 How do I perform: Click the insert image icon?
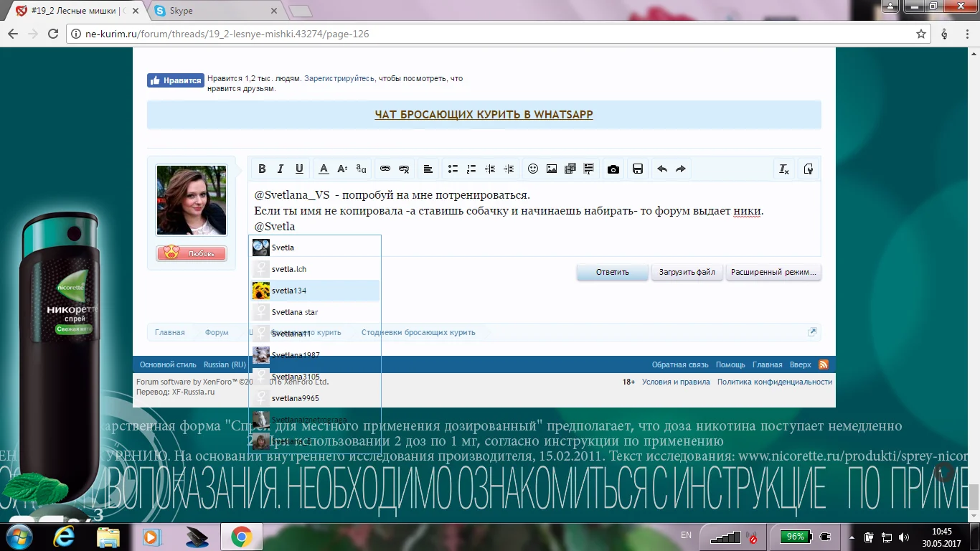pos(551,169)
